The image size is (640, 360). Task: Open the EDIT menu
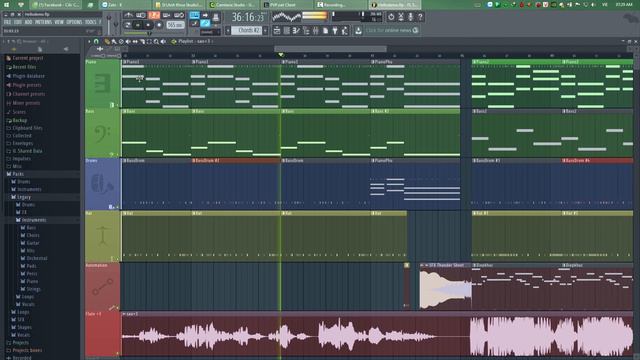[18, 22]
